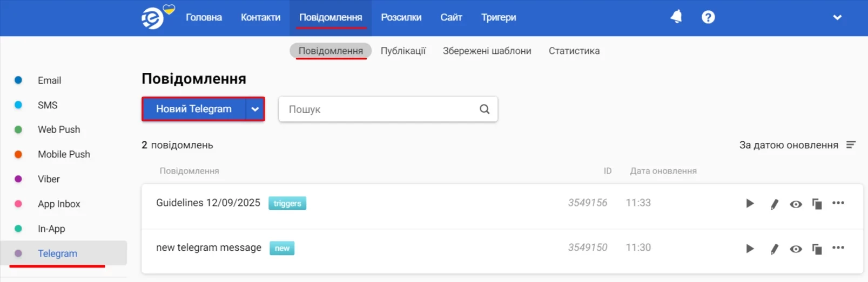Viewport: 868px width, 282px height.
Task: Go to Головна menu
Action: pyautogui.click(x=204, y=17)
